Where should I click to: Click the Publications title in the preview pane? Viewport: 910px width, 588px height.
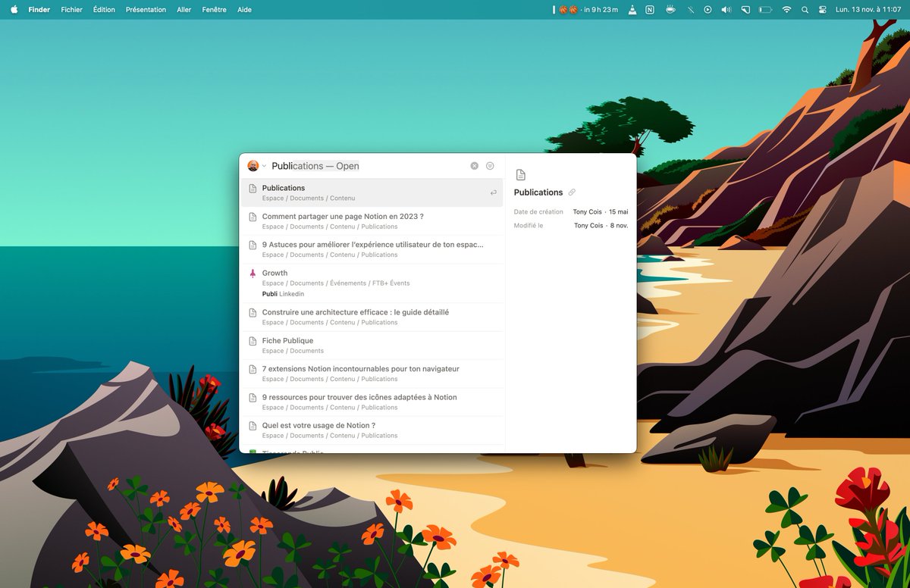(538, 192)
